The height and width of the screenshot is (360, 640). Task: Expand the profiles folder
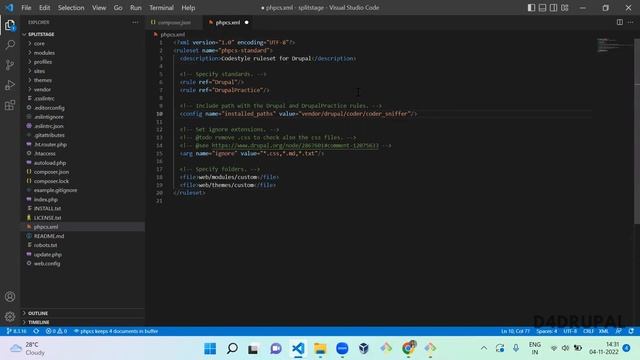click(x=82, y=62)
